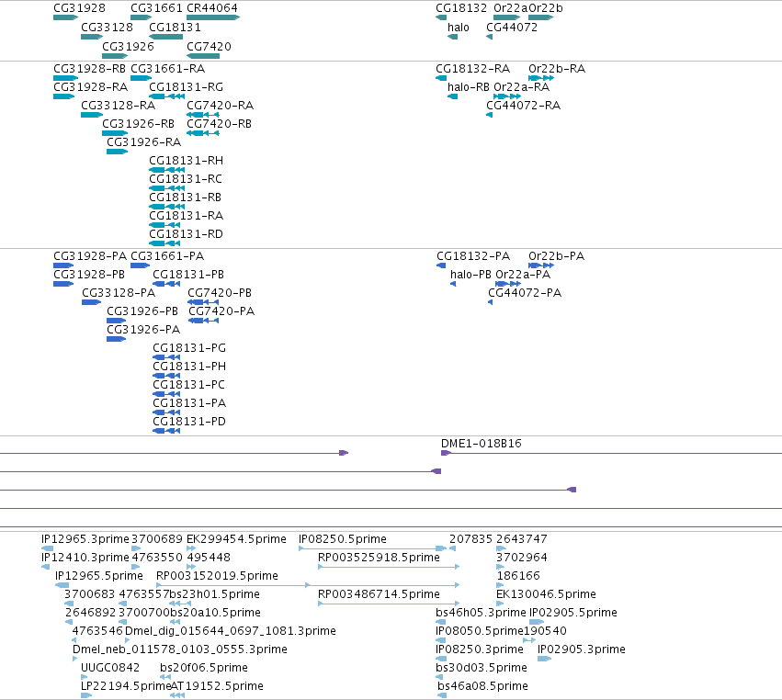Click transcript CG33128-RA
The image size is (782, 700).
point(119,106)
